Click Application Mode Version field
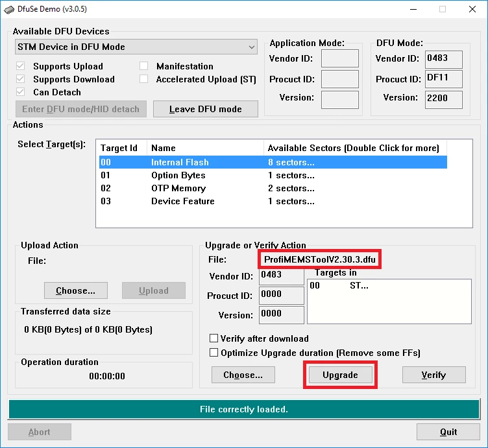The height and width of the screenshot is (448, 488). coord(340,100)
